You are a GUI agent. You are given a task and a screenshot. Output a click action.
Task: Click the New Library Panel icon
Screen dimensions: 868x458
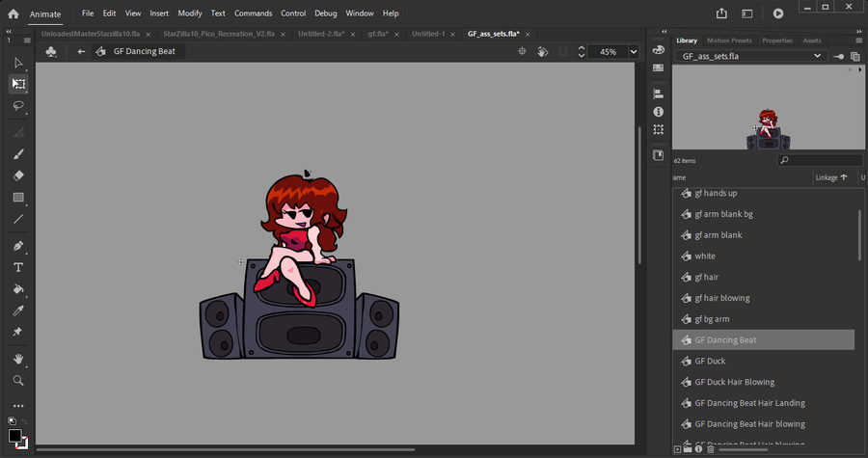coord(855,57)
